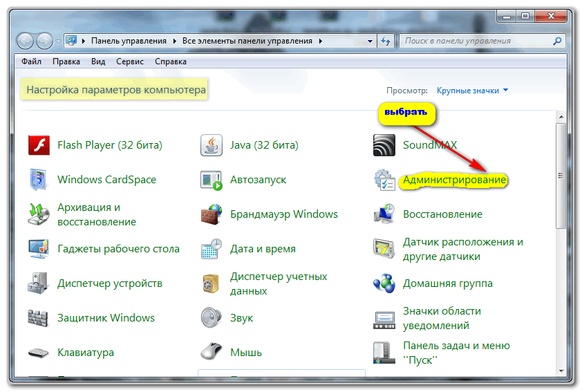Open the Автозапуск link

[258, 180]
